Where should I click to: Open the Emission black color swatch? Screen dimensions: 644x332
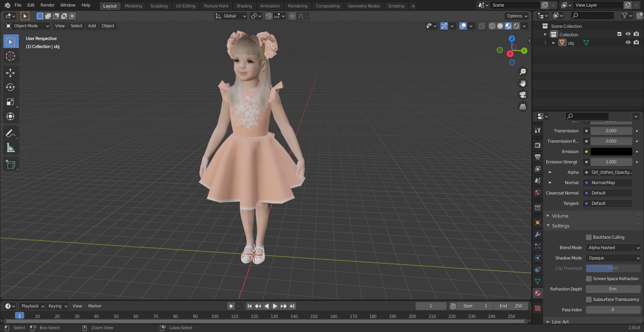(x=611, y=152)
